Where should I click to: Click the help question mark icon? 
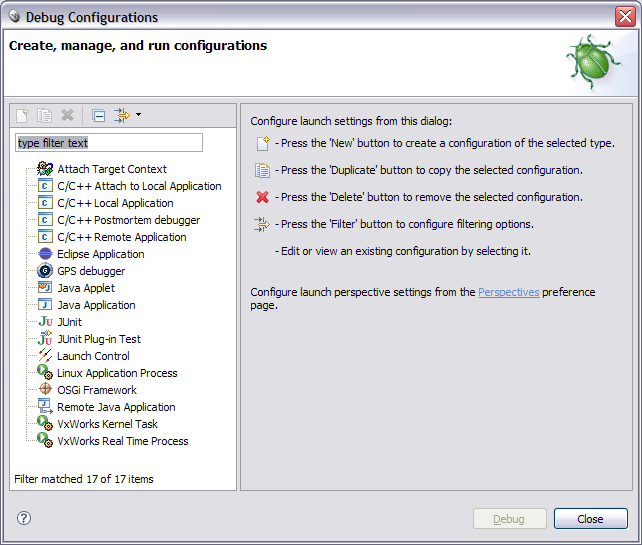pyautogui.click(x=24, y=518)
